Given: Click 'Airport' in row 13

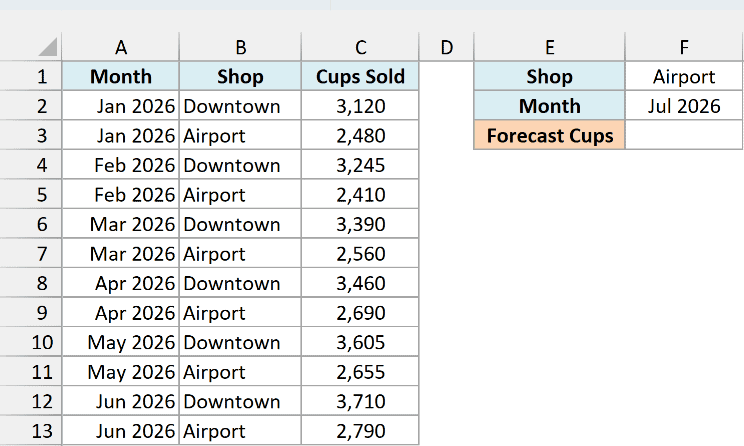Looking at the screenshot, I should tap(214, 432).
